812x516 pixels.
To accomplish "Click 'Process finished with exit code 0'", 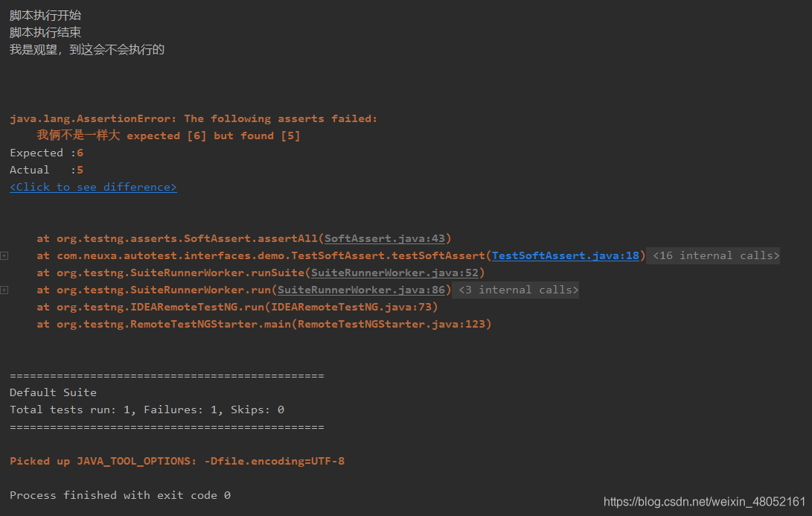I will tap(120, 494).
